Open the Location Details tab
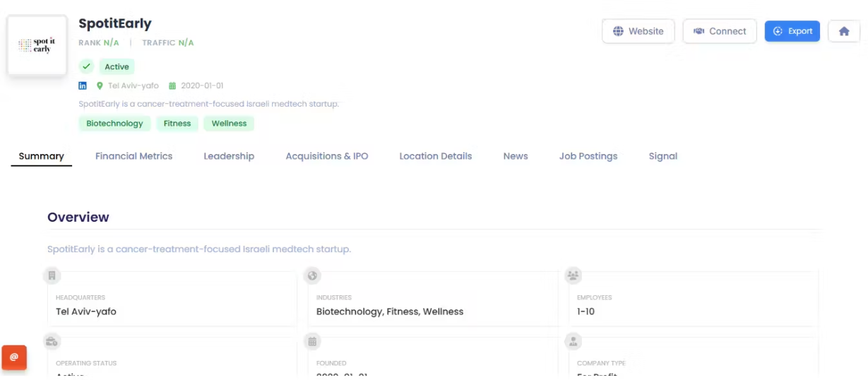 pos(436,156)
